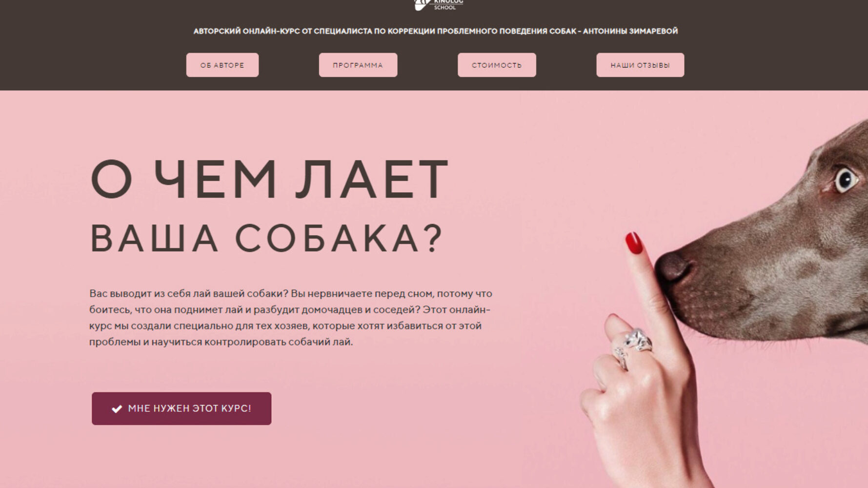The width and height of the screenshot is (868, 488).
Task: Click the dog's nose in image
Action: tap(673, 267)
